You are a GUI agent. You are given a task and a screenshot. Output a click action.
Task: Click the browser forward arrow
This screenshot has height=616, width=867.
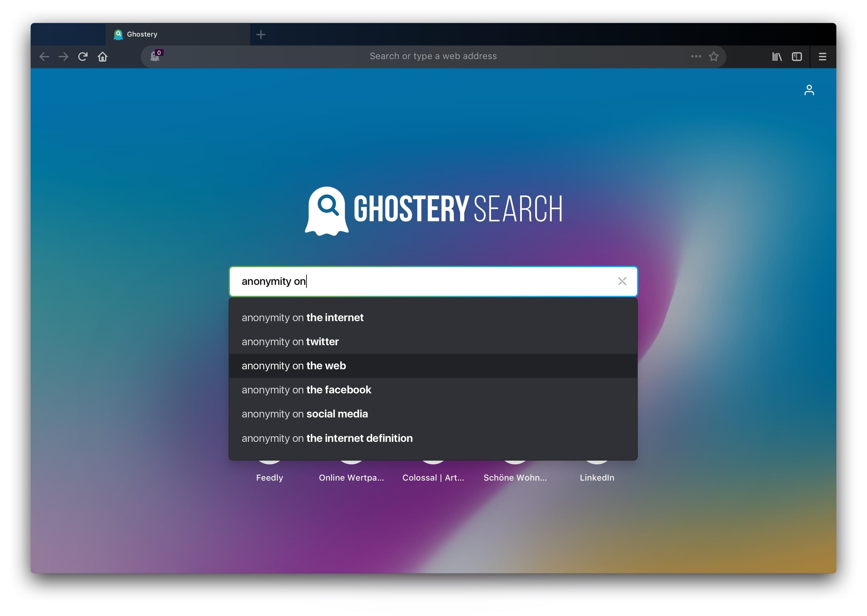point(63,57)
